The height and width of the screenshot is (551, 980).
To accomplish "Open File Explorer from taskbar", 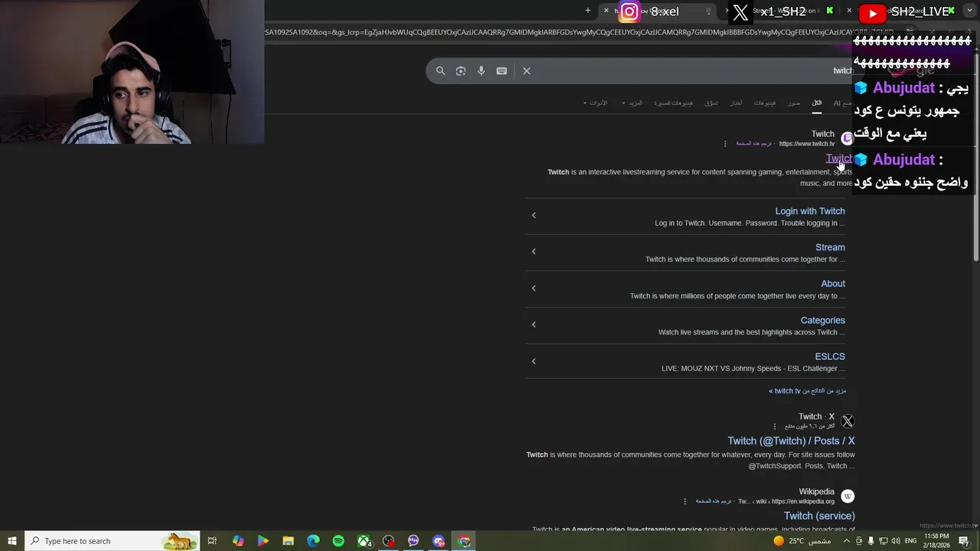I will [x=288, y=541].
